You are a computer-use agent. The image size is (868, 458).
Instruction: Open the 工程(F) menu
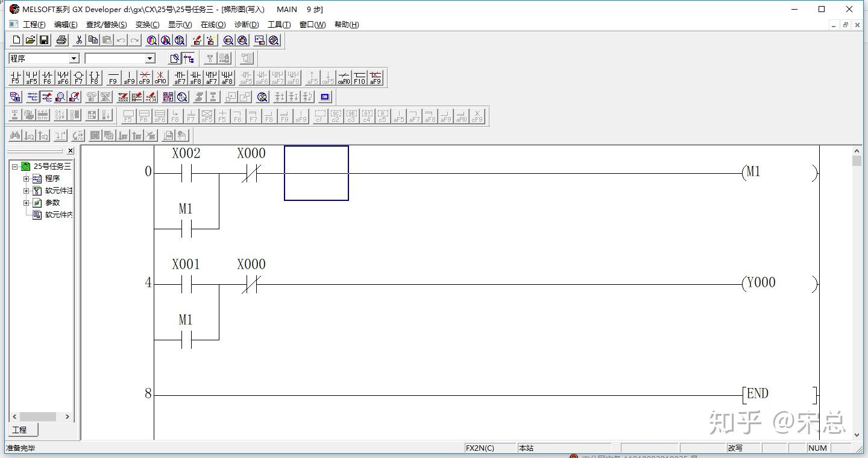(x=34, y=25)
